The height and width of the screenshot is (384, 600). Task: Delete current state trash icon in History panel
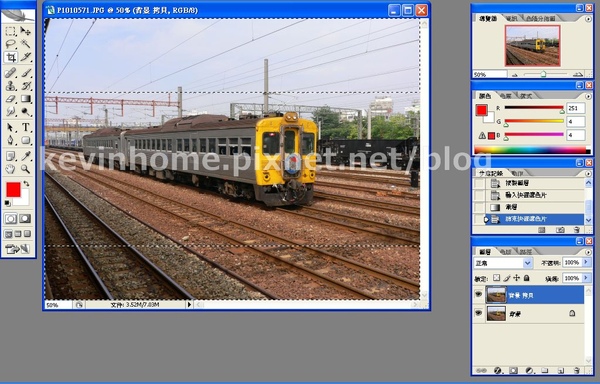tap(576, 230)
